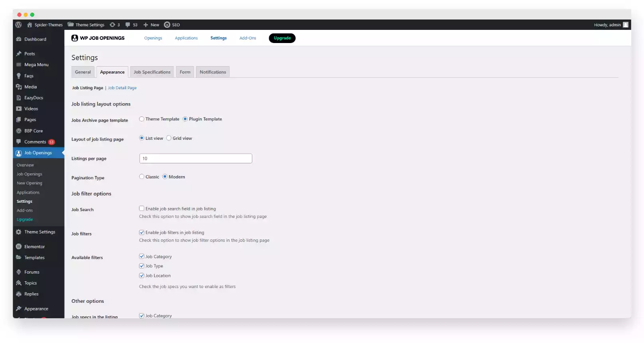
Task: Enable job search field checkbox
Action: click(x=141, y=208)
